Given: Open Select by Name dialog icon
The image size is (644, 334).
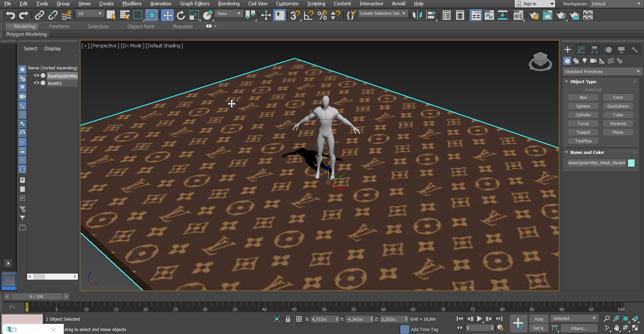Looking at the screenshot, I should [125, 15].
